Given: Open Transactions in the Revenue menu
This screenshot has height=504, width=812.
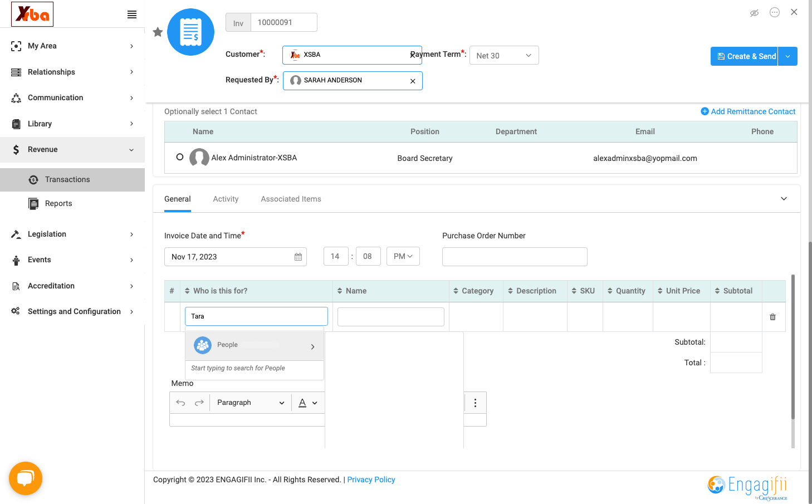Looking at the screenshot, I should click(72, 179).
